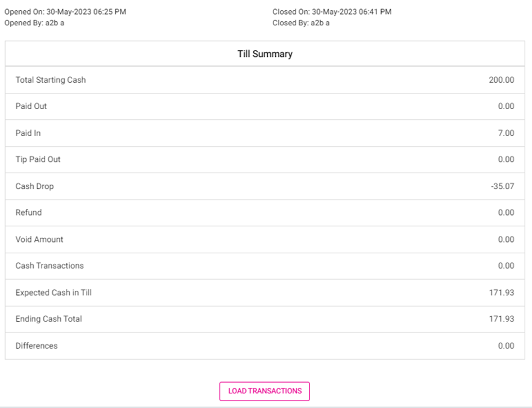This screenshot has width=532, height=408.
Task: Click the Tip Paid Out label
Action: point(38,159)
